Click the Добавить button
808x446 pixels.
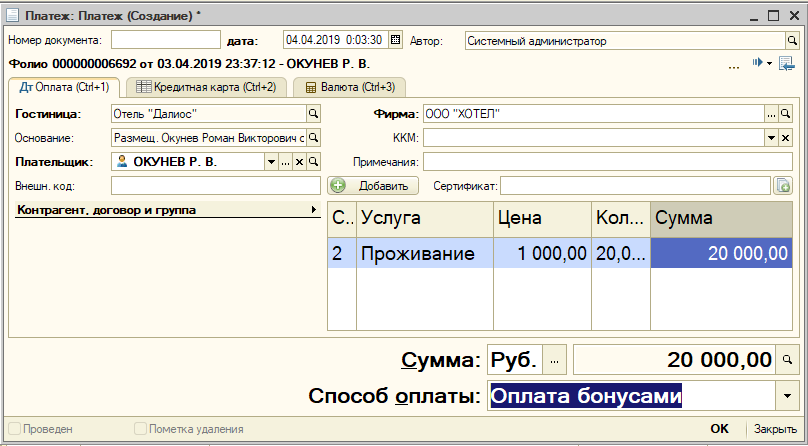373,186
